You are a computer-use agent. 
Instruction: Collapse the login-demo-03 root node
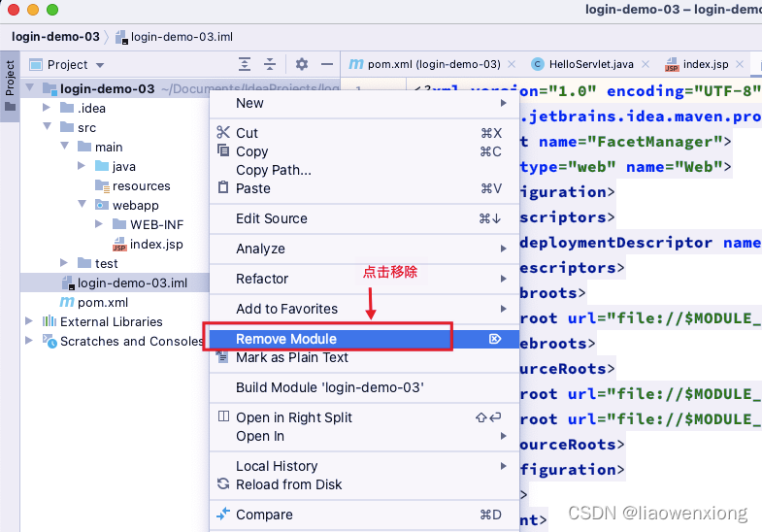click(30, 88)
